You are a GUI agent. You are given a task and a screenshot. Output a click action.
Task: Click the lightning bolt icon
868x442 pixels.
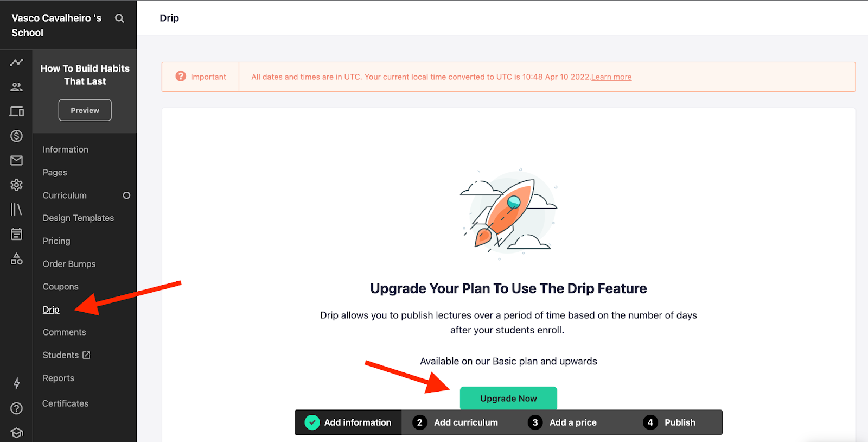(16, 383)
